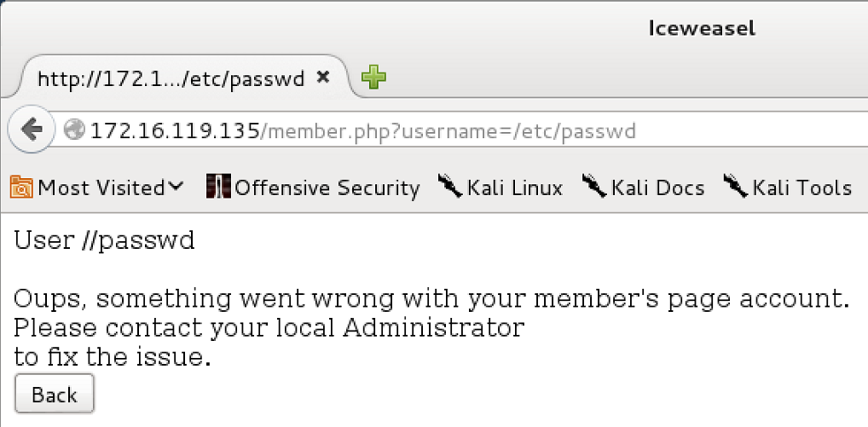This screenshot has height=427, width=868.
Task: Click the Iceweasel window title
Action: tap(702, 28)
